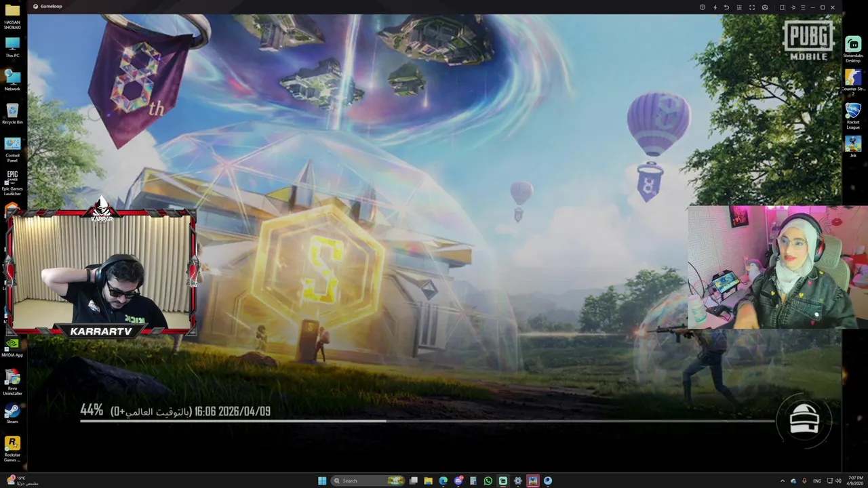Select Streamlabs Desktop shortcut
The height and width of the screenshot is (488, 868).
[853, 49]
